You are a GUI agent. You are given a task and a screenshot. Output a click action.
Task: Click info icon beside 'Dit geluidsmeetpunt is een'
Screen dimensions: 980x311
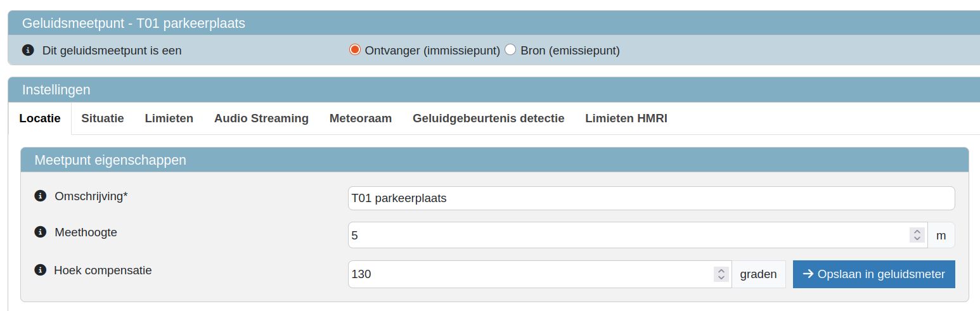click(28, 50)
